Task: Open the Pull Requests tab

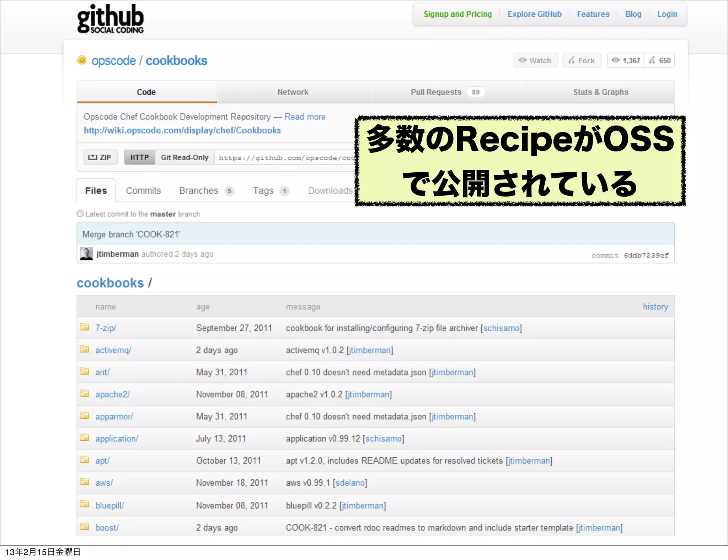Action: point(448,92)
